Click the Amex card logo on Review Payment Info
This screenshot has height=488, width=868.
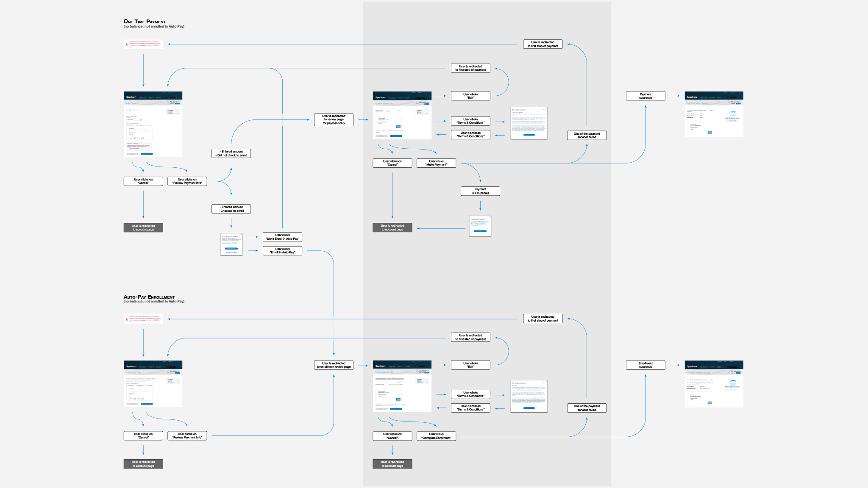coord(398,127)
